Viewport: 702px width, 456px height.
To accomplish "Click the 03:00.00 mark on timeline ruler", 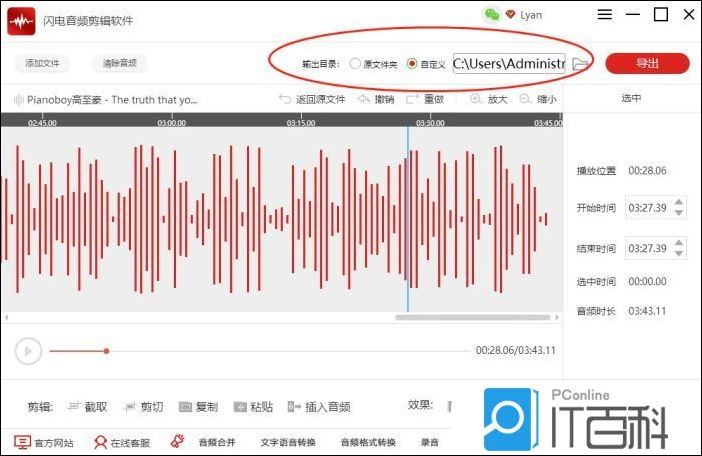I will click(171, 123).
